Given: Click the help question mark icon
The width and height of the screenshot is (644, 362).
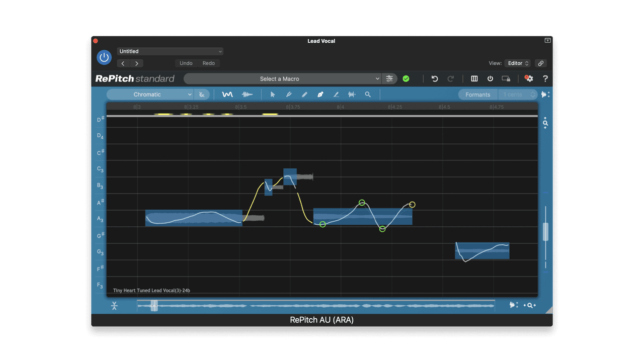Looking at the screenshot, I should pyautogui.click(x=545, y=78).
